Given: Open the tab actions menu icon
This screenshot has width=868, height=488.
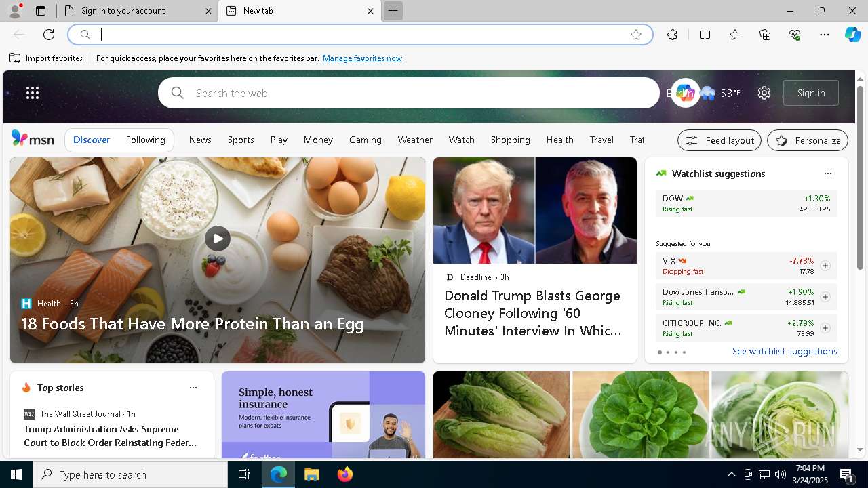Looking at the screenshot, I should (41, 11).
